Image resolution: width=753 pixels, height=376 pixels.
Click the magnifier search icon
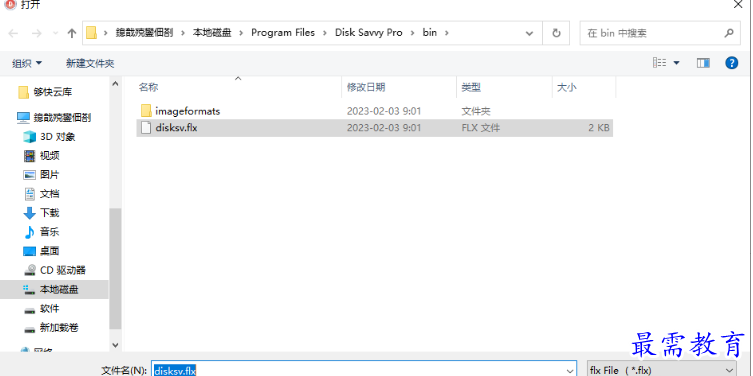pyautogui.click(x=729, y=33)
